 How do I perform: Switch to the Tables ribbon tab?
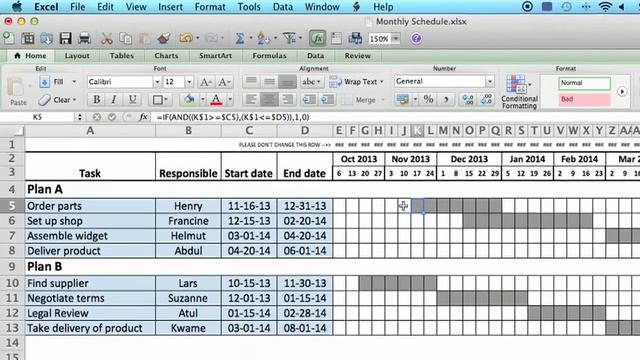click(122, 56)
